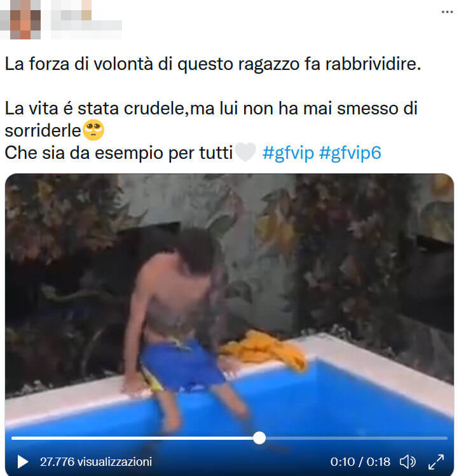Open the #gfvip hashtag link
466x476 pixels.
tap(288, 153)
